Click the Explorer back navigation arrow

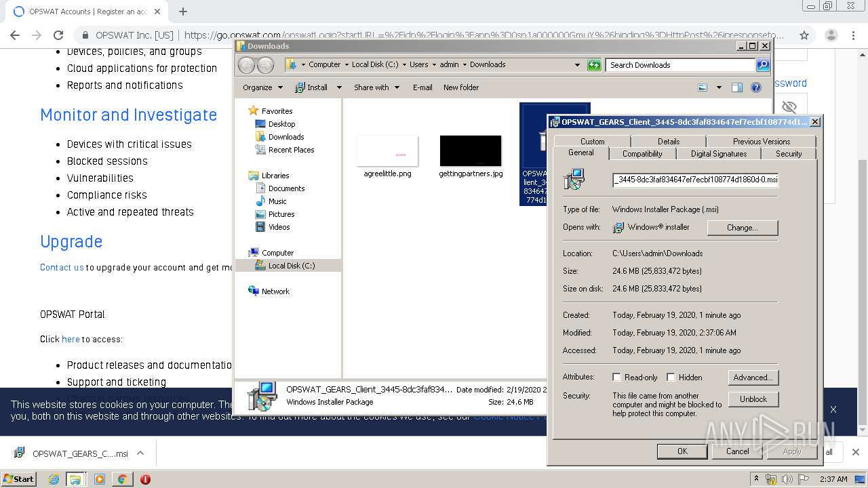pyautogui.click(x=246, y=65)
